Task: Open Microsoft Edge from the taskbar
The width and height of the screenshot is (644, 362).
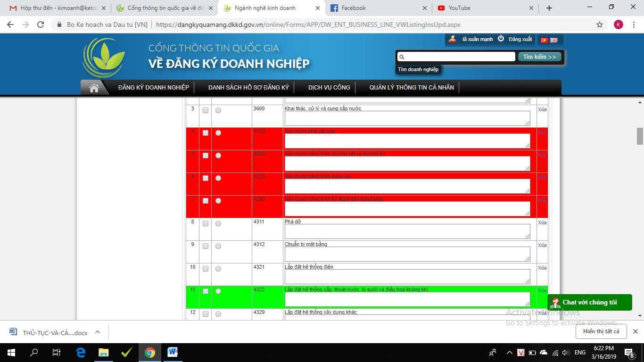Action: click(81, 352)
